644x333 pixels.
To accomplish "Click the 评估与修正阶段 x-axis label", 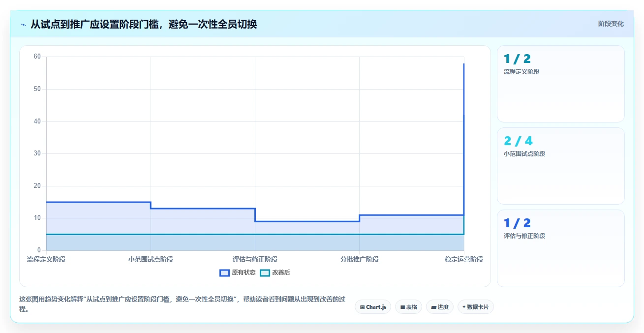I will [x=255, y=259].
